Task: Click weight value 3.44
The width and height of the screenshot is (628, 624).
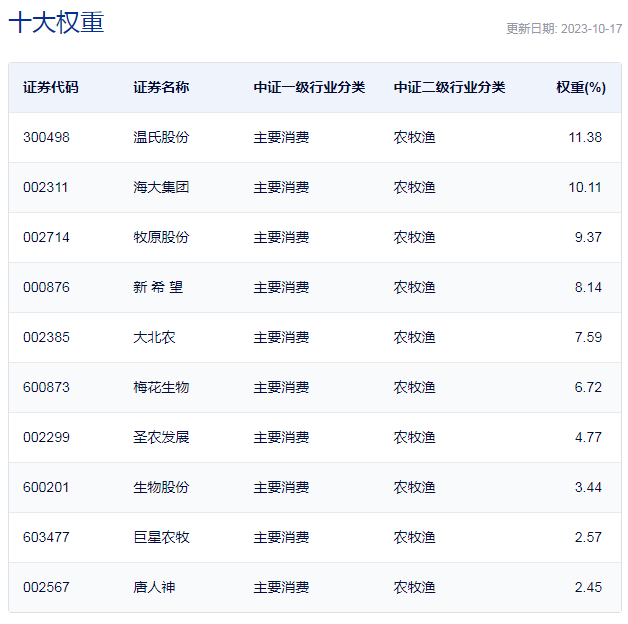Action: (588, 487)
